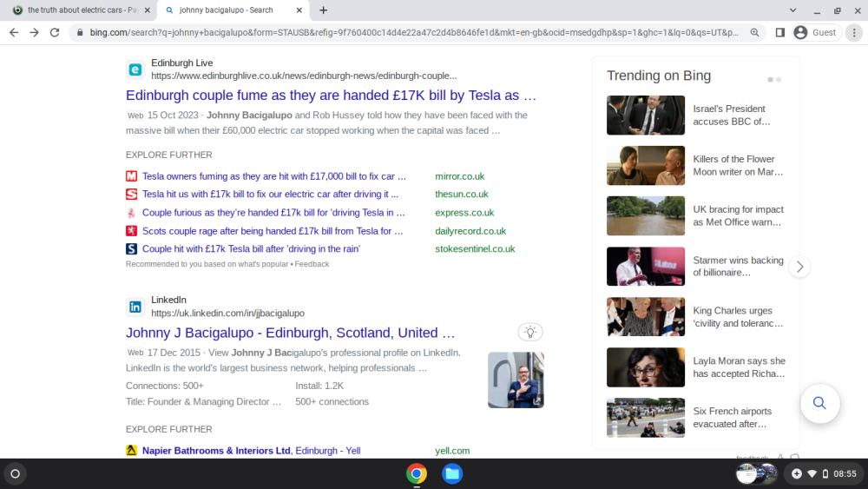
Task: Open the tab search dropdown arrow
Action: click(792, 10)
